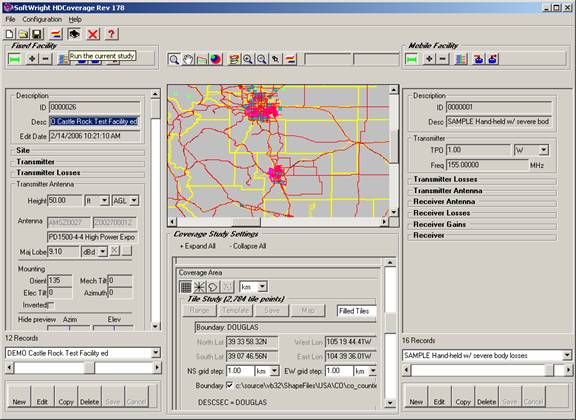Image resolution: width=576 pixels, height=420 pixels.
Task: Toggle the Boundary shapefile checkbox
Action: click(230, 385)
